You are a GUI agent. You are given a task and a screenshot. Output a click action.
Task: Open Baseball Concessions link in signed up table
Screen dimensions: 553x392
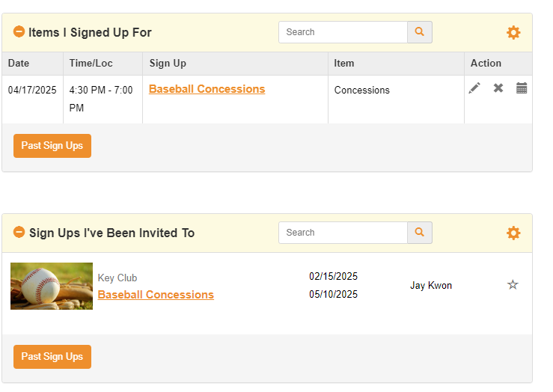click(207, 89)
